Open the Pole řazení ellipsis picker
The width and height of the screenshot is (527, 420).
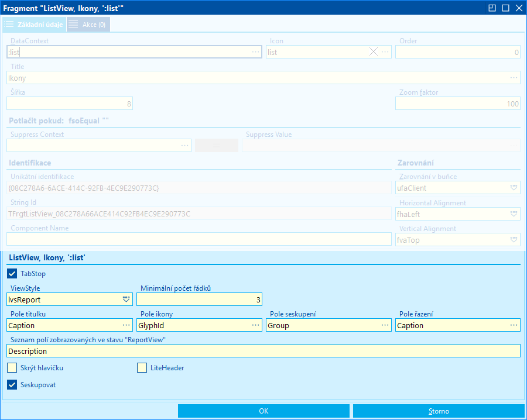(x=514, y=325)
